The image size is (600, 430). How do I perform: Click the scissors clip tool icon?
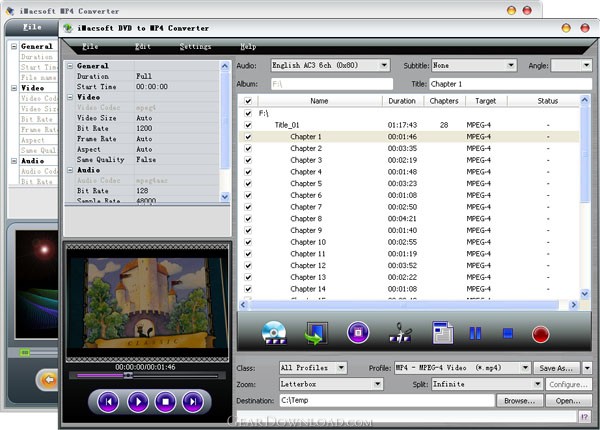400,333
